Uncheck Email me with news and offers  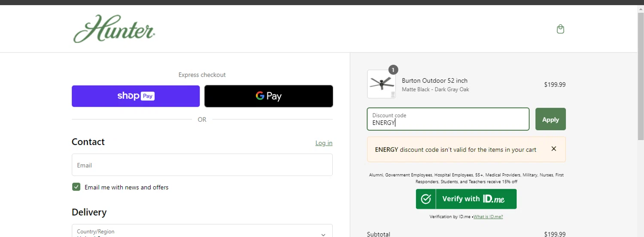point(76,187)
